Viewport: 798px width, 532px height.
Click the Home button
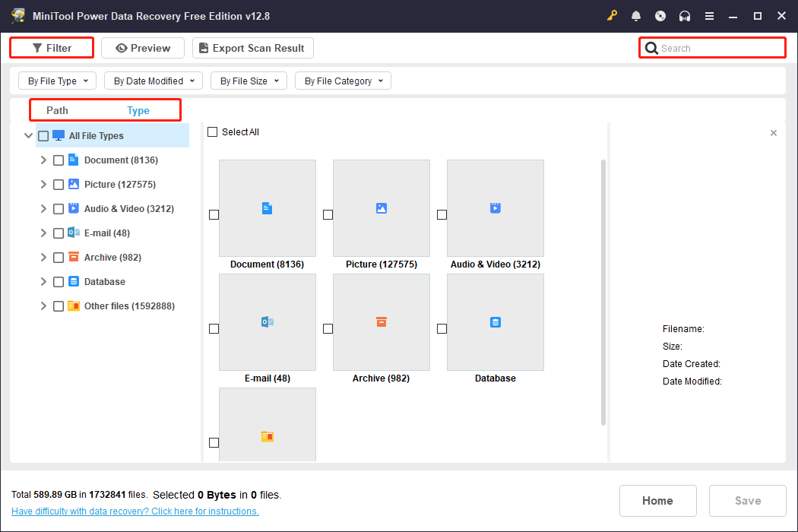click(x=657, y=500)
